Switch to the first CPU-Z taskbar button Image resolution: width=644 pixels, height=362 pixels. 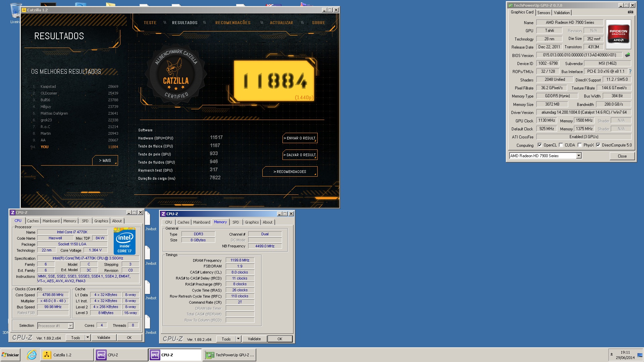coord(121,355)
